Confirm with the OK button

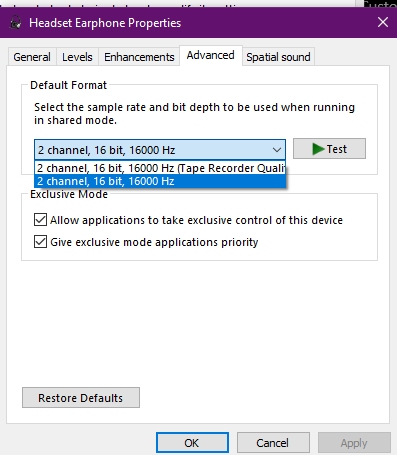pyautogui.click(x=192, y=443)
